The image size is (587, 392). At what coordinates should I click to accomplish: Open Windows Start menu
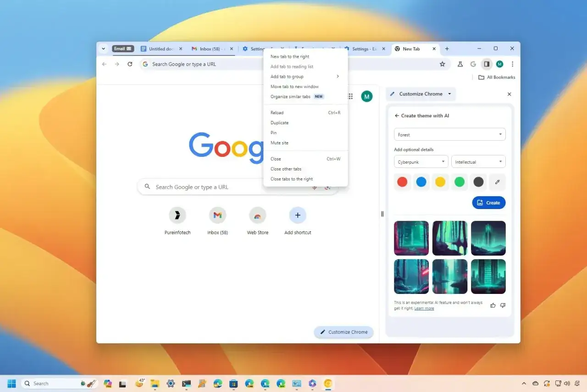pos(11,383)
